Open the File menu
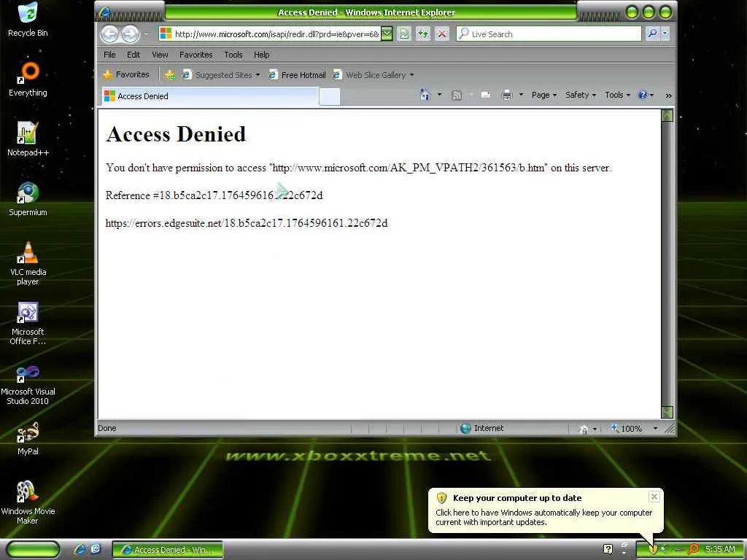This screenshot has width=747, height=560. [109, 55]
